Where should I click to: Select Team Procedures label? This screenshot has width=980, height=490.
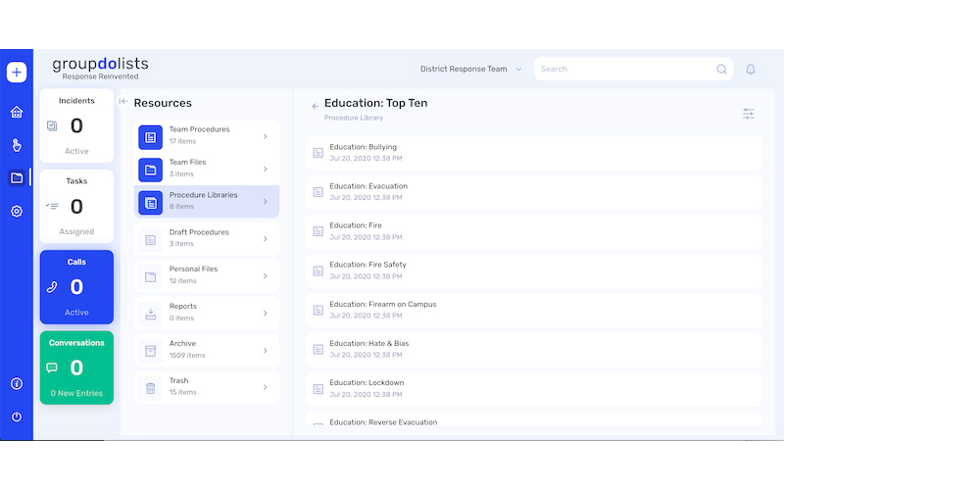199,129
